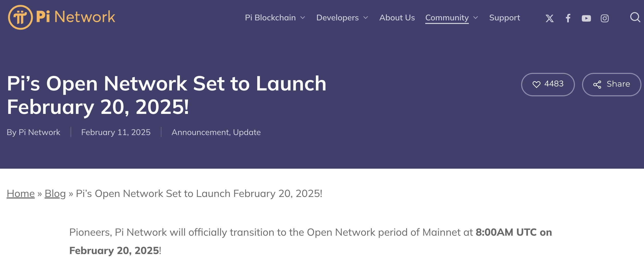Image resolution: width=644 pixels, height=266 pixels.
Task: Open the Instagram social icon
Action: (x=604, y=18)
